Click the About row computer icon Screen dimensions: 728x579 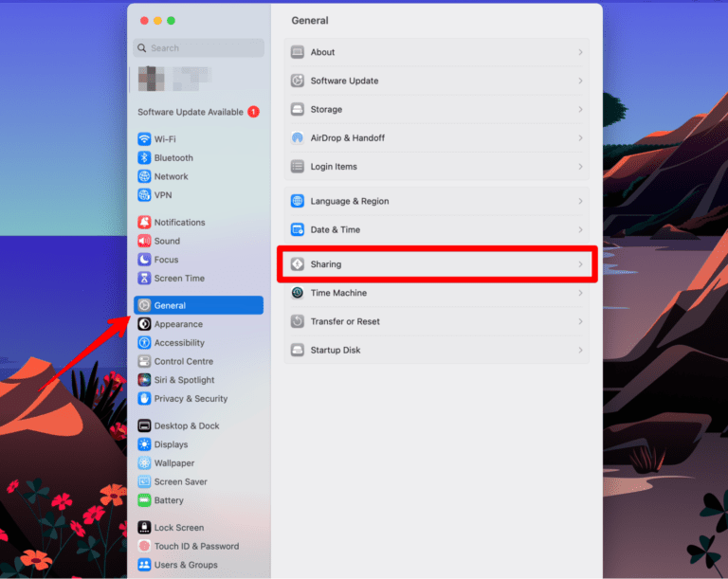(x=297, y=52)
